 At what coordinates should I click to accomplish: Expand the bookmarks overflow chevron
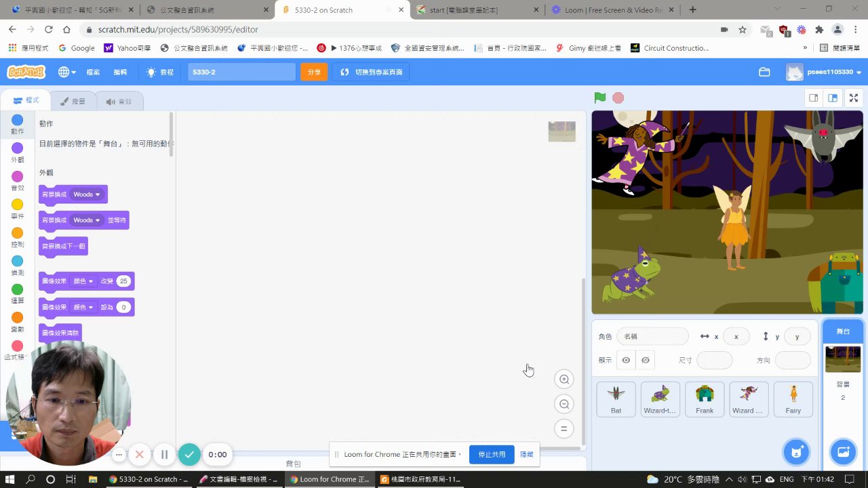pos(805,48)
